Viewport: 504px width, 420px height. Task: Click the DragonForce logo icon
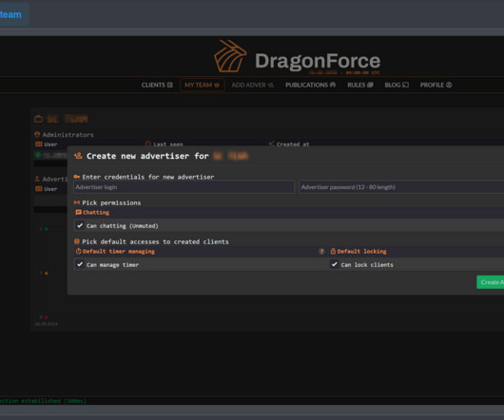click(x=230, y=56)
